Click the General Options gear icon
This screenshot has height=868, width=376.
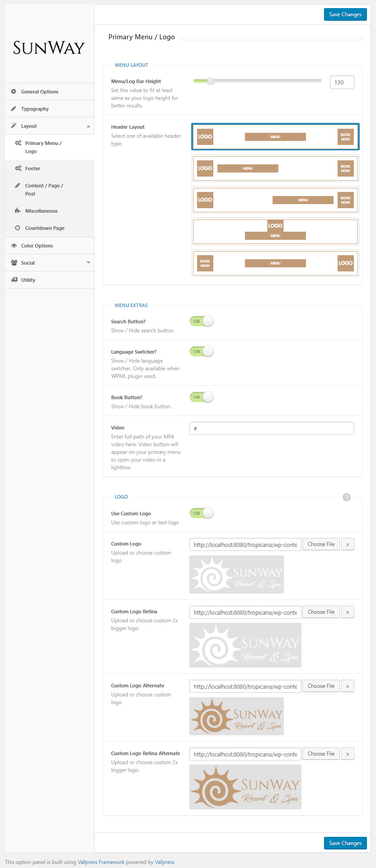(x=14, y=92)
